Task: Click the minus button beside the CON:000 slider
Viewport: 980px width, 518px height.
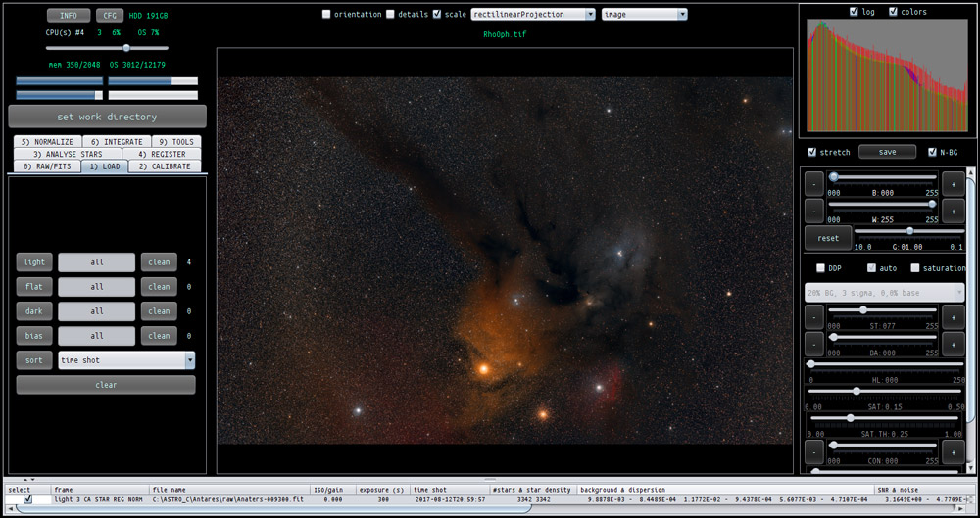Action: coord(813,451)
